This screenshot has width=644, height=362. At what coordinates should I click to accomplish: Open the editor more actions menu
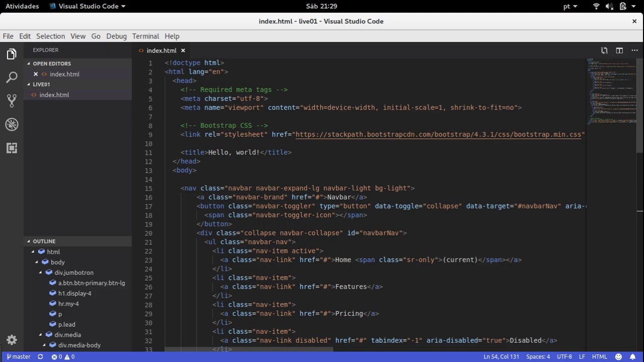(x=634, y=50)
